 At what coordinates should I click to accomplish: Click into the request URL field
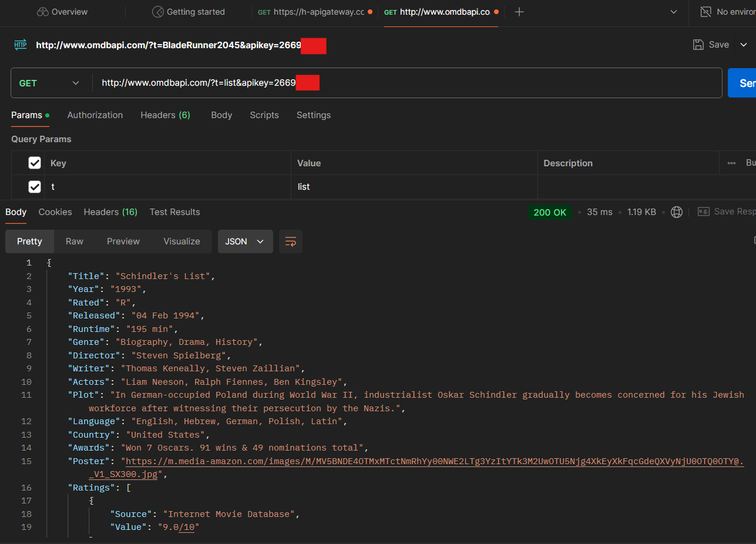pos(407,83)
